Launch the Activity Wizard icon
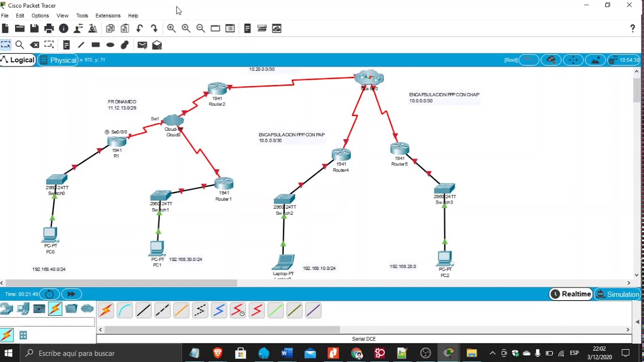Viewport: 644px width, 362px height. click(78, 29)
